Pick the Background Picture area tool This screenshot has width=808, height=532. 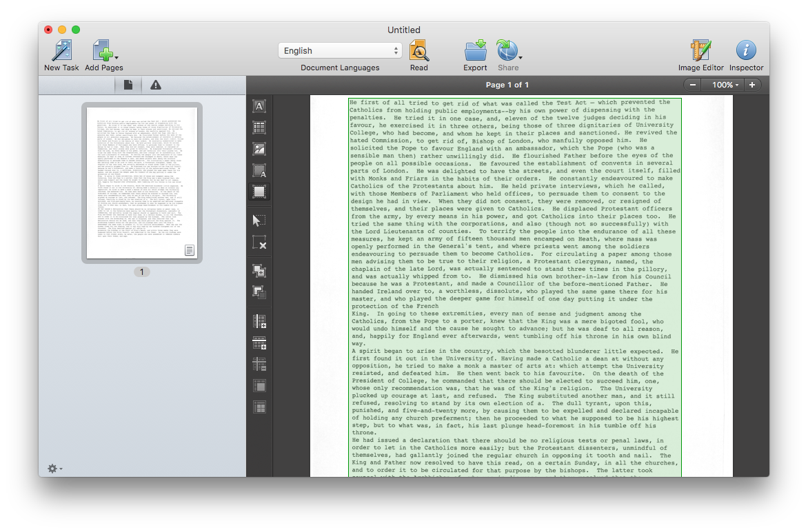259,170
